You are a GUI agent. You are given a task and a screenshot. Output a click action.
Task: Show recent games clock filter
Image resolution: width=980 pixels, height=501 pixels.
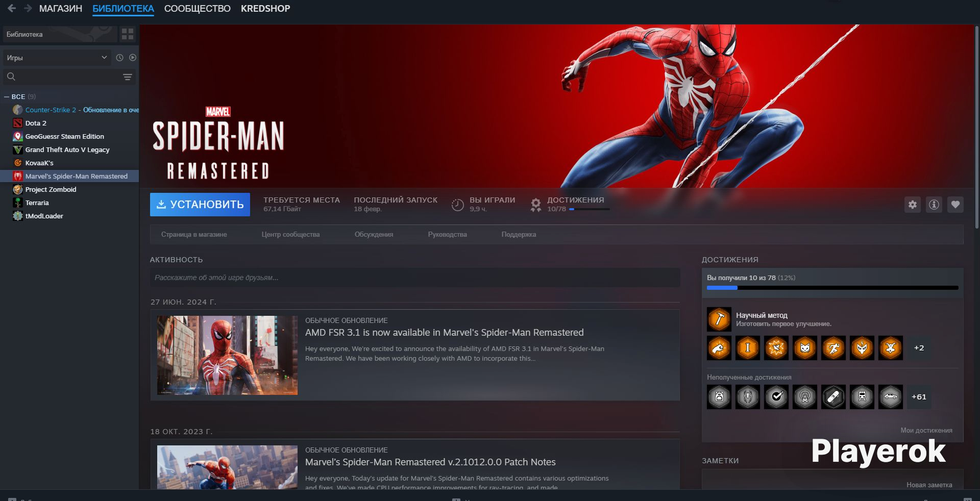click(x=119, y=58)
